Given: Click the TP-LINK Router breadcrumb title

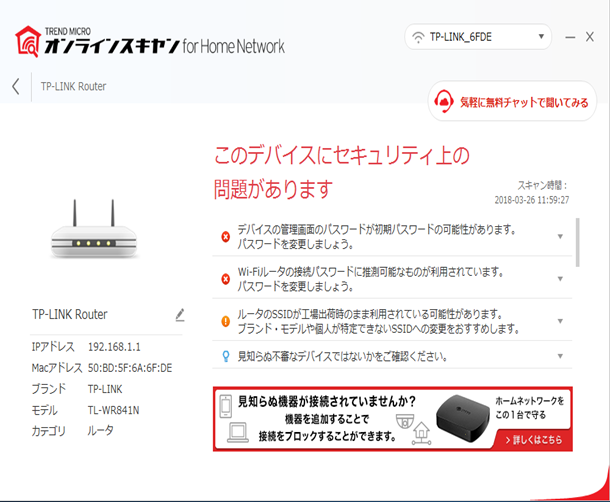Looking at the screenshot, I should 74,86.
